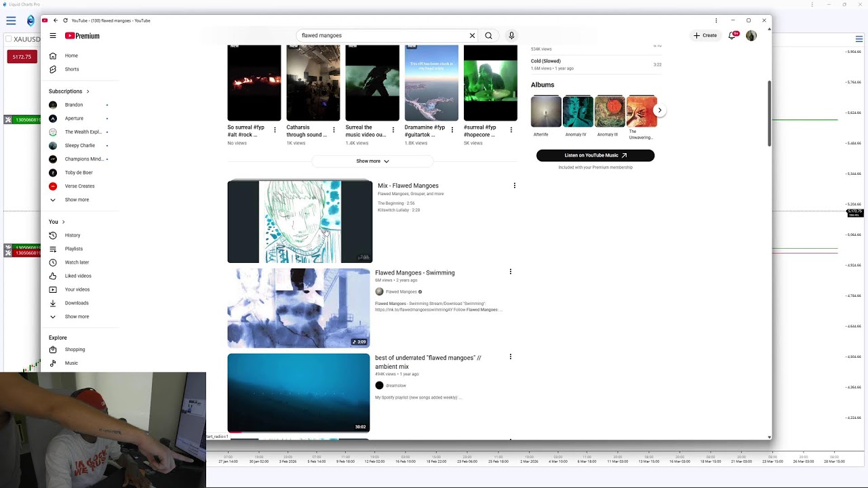This screenshot has height=488, width=868.
Task: Open the YouTube window's three-dot app menu
Action: click(716, 20)
